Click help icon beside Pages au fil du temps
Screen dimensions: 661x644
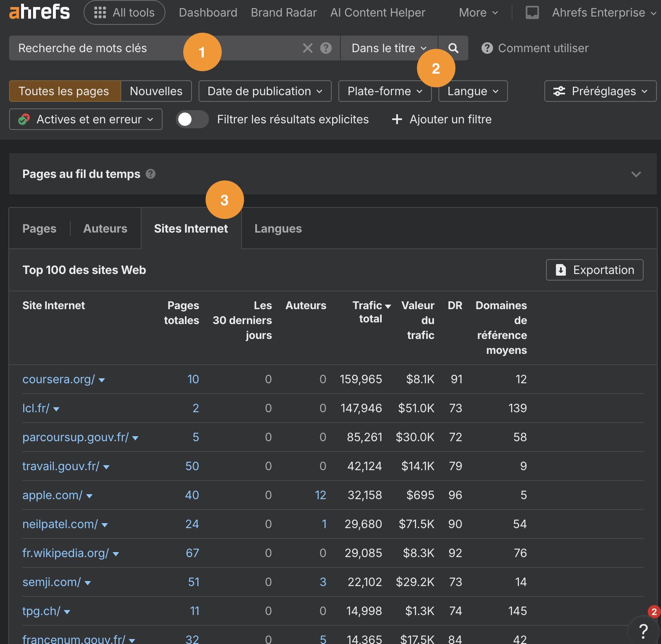pos(151,174)
